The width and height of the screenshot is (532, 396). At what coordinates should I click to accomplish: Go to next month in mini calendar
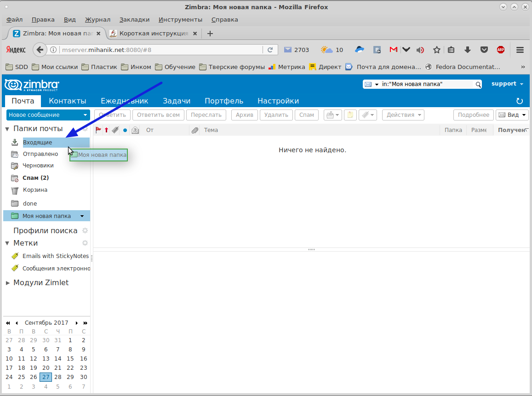(x=77, y=323)
